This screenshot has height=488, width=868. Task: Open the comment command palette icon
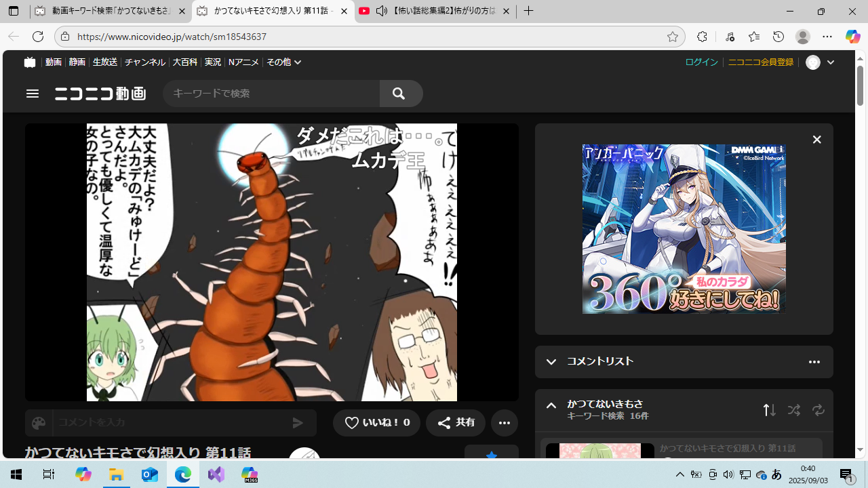pos(39,423)
